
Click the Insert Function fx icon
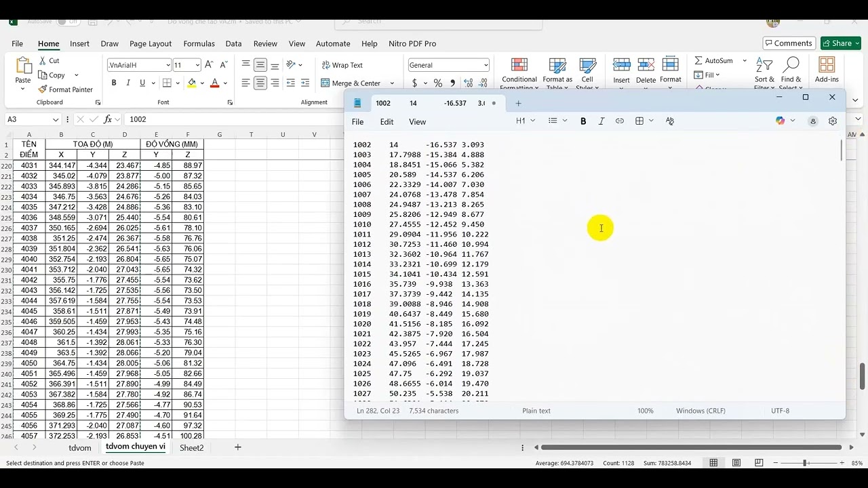[x=108, y=119]
